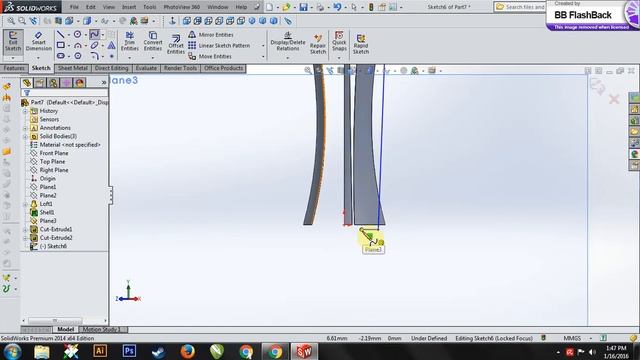Open the PhotoView 360 menu
This screenshot has width=640, height=360.
coord(182,7)
